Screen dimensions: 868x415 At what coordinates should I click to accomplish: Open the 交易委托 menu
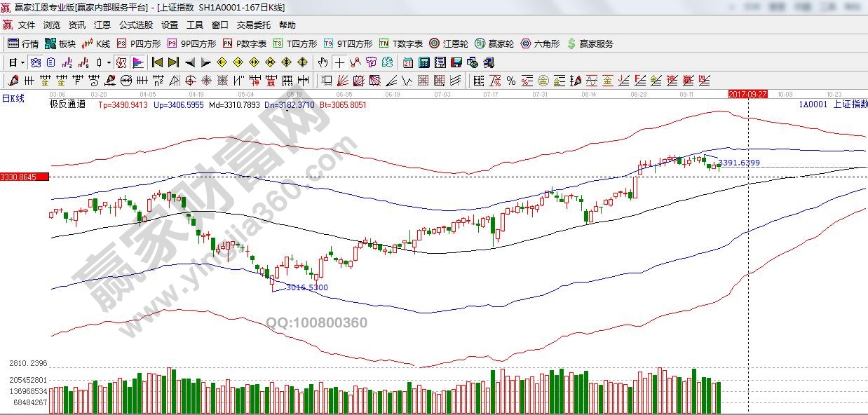(253, 25)
